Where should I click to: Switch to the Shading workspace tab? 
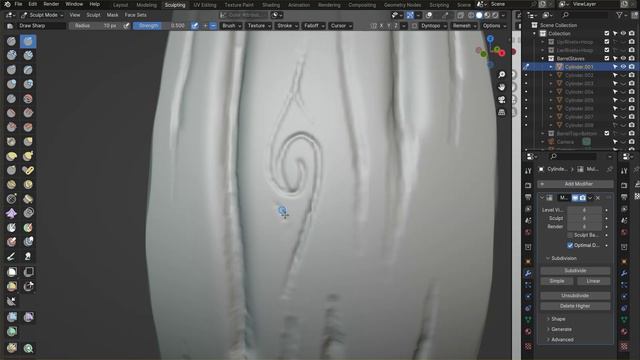coord(271,5)
